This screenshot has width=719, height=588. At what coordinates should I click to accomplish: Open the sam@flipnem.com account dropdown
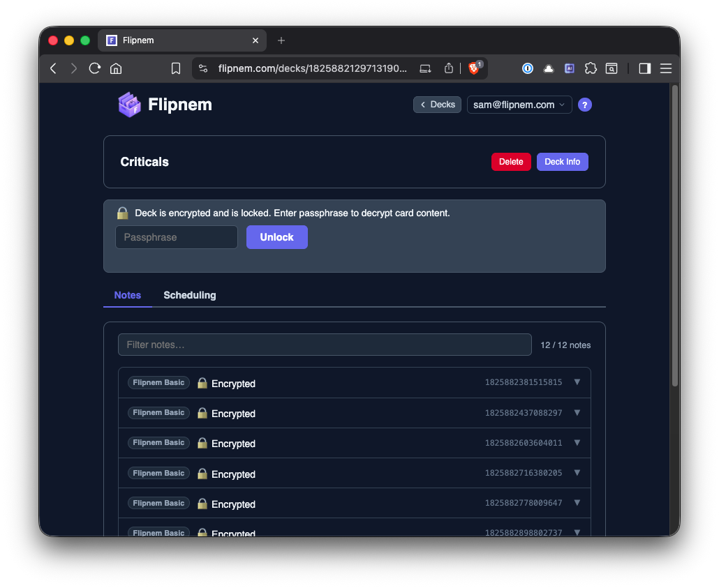click(x=519, y=105)
